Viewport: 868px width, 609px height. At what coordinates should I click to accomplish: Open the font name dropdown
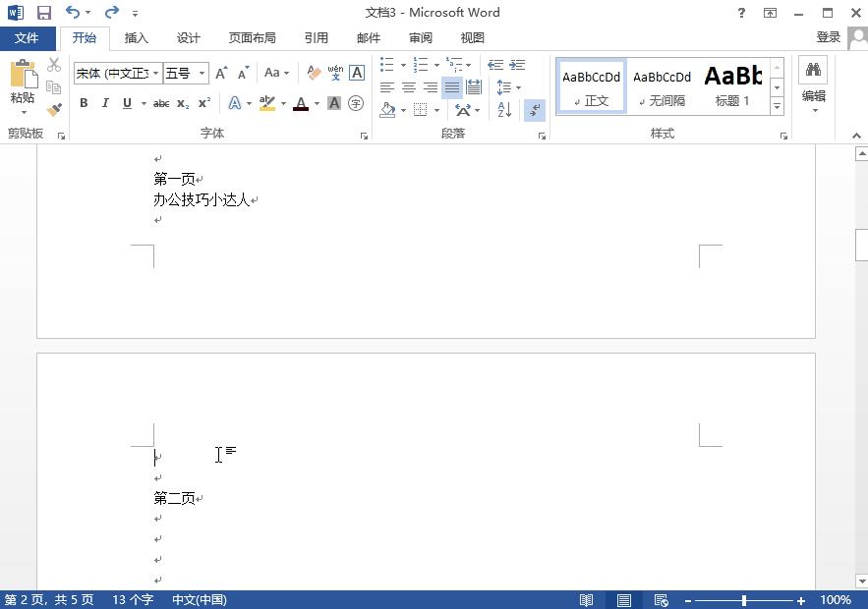(x=154, y=72)
